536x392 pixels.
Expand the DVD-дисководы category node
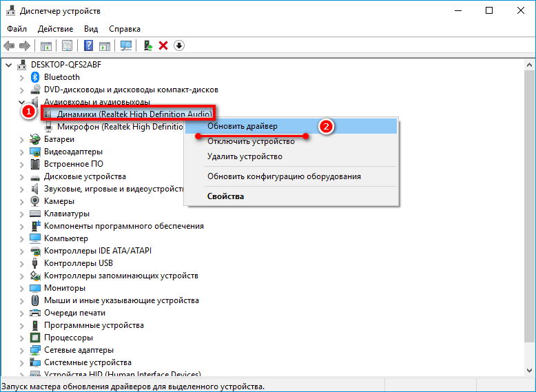coord(21,90)
